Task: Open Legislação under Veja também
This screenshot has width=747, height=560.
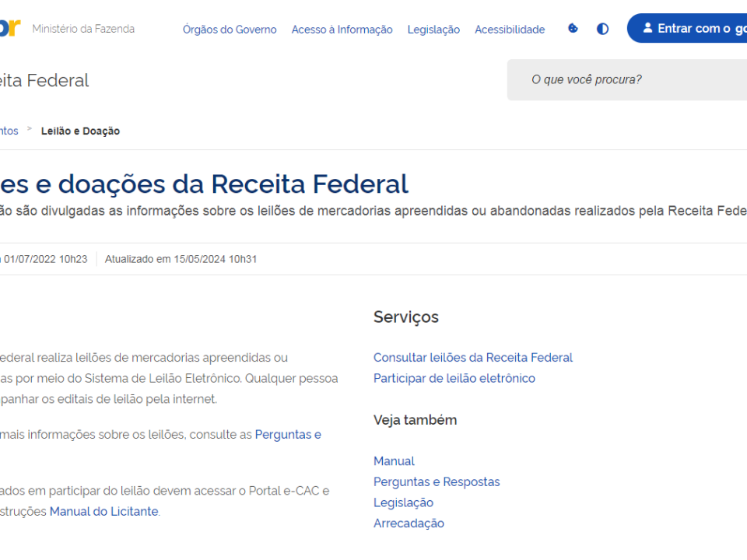Action: 403,502
